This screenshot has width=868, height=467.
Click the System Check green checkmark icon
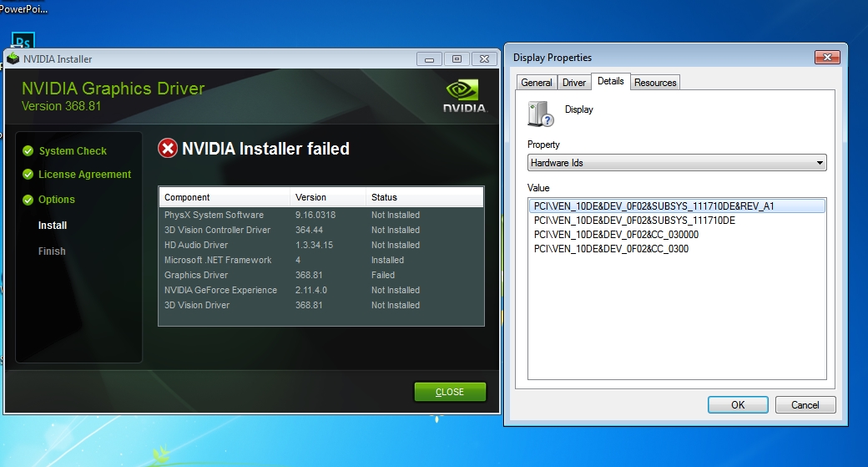tap(28, 150)
